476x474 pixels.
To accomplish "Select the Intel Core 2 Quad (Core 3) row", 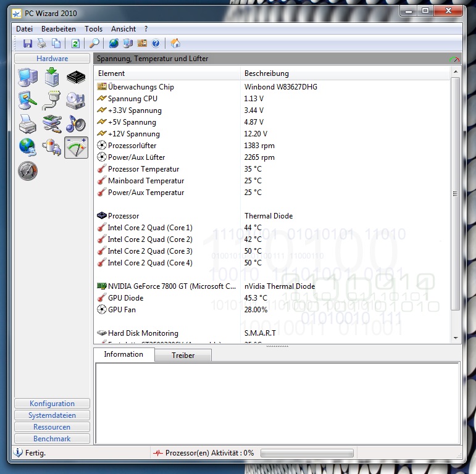I will pos(272,251).
